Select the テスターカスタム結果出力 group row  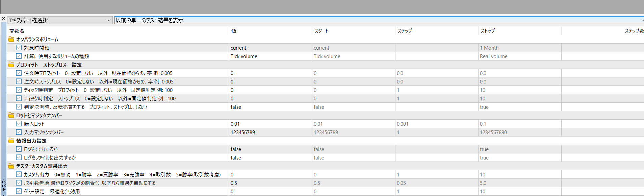[x=326, y=166]
